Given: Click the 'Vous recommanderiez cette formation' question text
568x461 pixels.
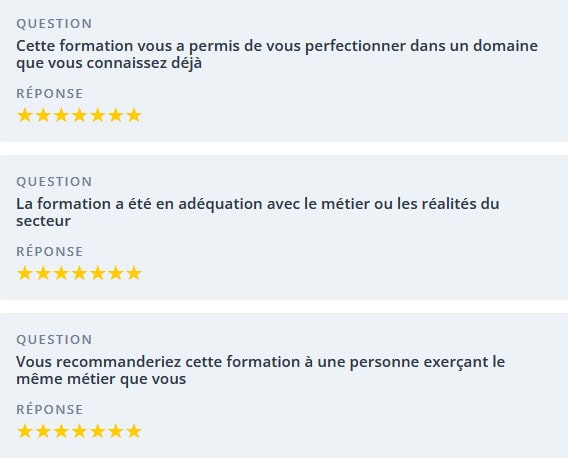Looking at the screenshot, I should tap(261, 370).
